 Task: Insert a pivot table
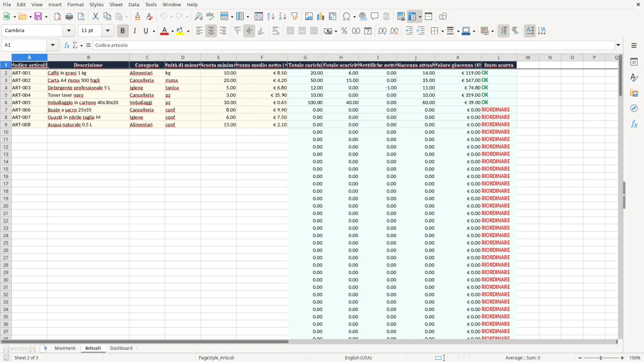click(333, 17)
